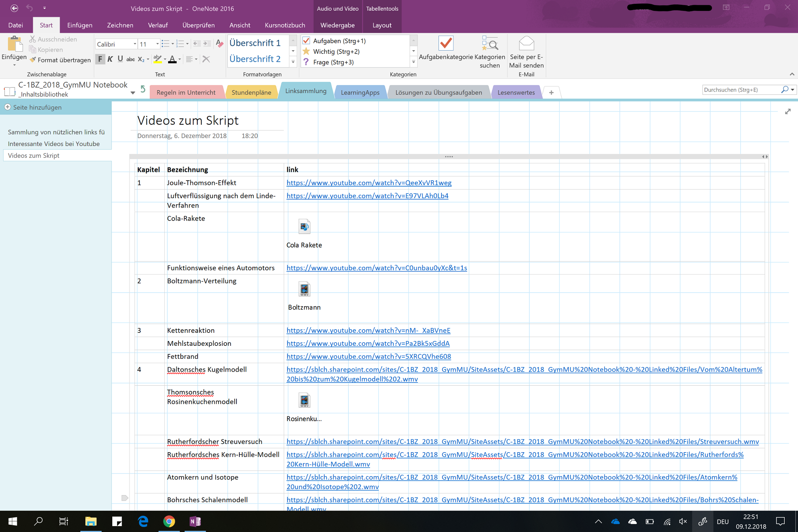The width and height of the screenshot is (798, 532).
Task: Check the Aufgaben (Strg+1) tag checkbox
Action: coord(306,41)
